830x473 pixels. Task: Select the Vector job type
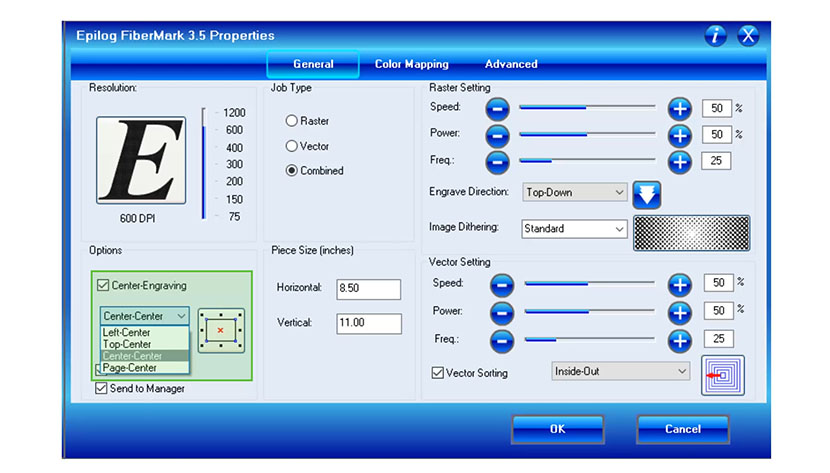[x=292, y=146]
